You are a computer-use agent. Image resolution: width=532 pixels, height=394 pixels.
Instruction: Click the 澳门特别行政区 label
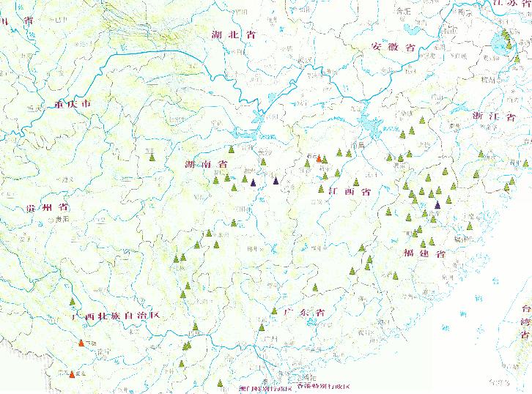click(253, 387)
